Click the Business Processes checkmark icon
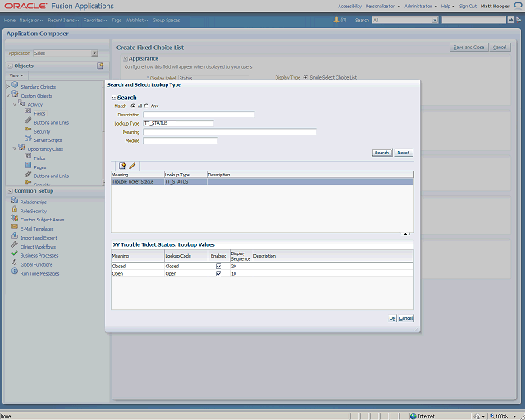 (x=15, y=253)
